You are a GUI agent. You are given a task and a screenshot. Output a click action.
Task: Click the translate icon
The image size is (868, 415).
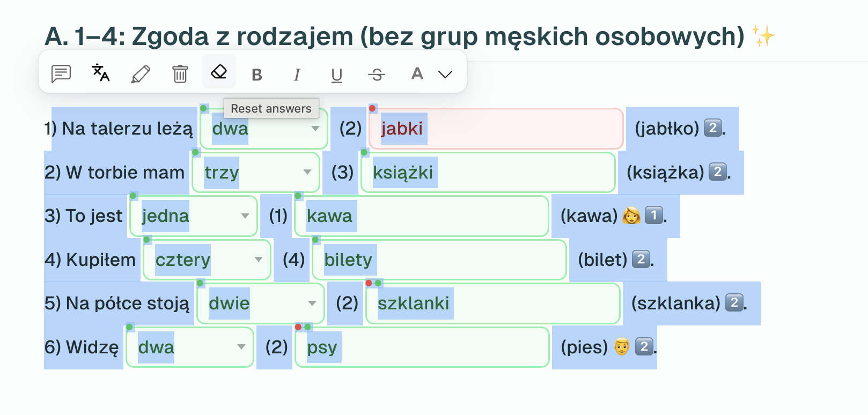[101, 73]
